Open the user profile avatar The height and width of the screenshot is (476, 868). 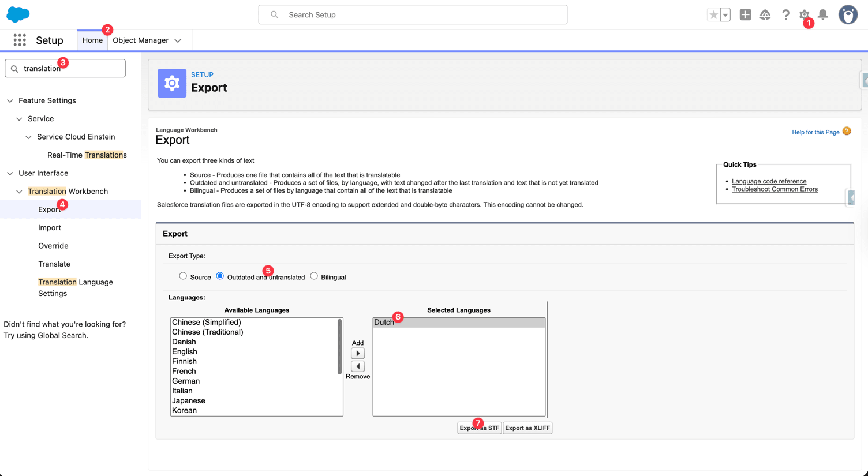point(848,14)
